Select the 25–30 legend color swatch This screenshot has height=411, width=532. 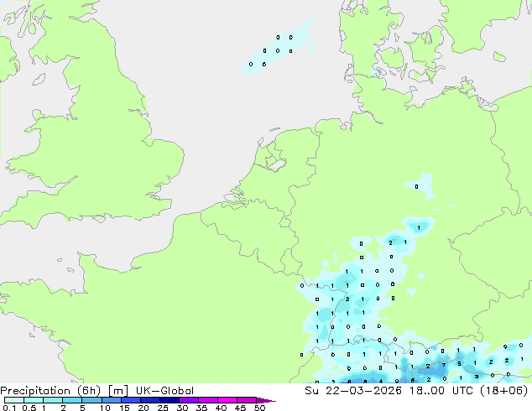tap(169, 400)
